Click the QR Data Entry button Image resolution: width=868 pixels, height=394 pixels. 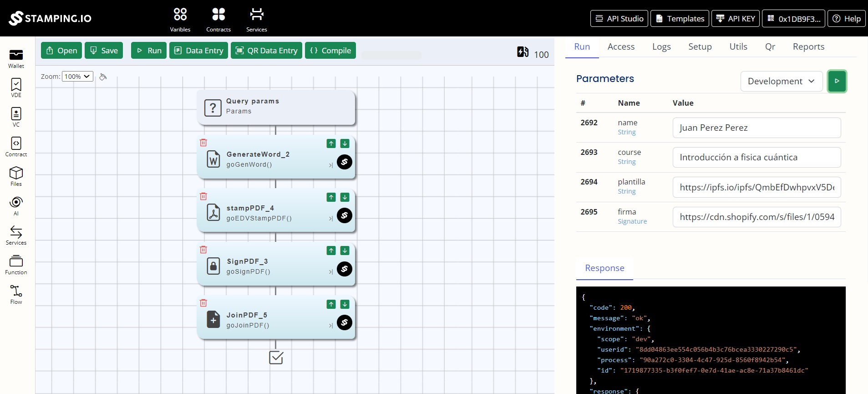click(x=266, y=51)
